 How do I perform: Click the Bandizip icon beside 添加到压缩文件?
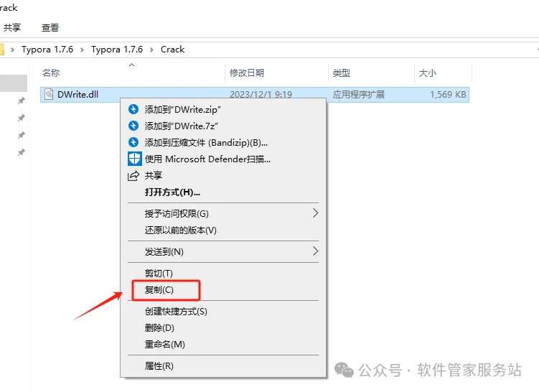tap(133, 142)
